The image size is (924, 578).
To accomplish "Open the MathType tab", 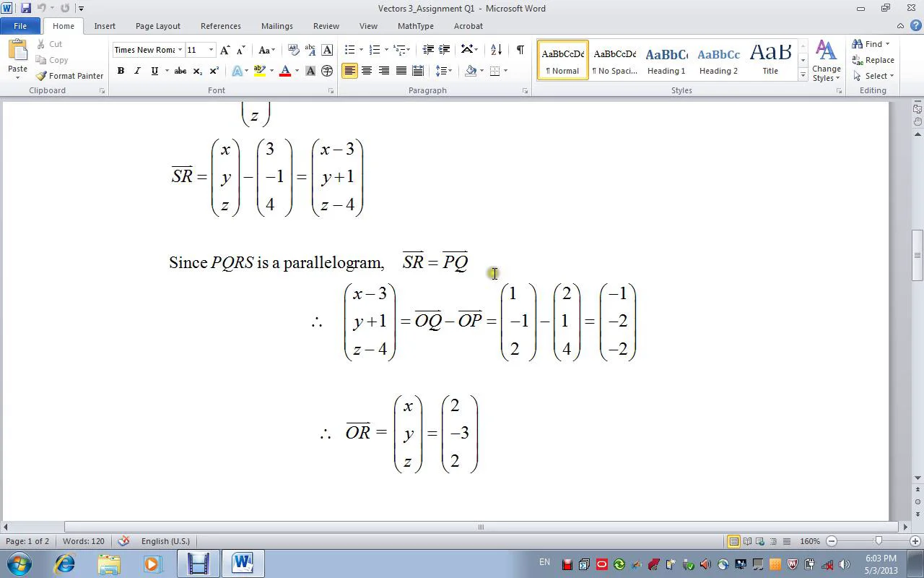I will click(x=416, y=26).
